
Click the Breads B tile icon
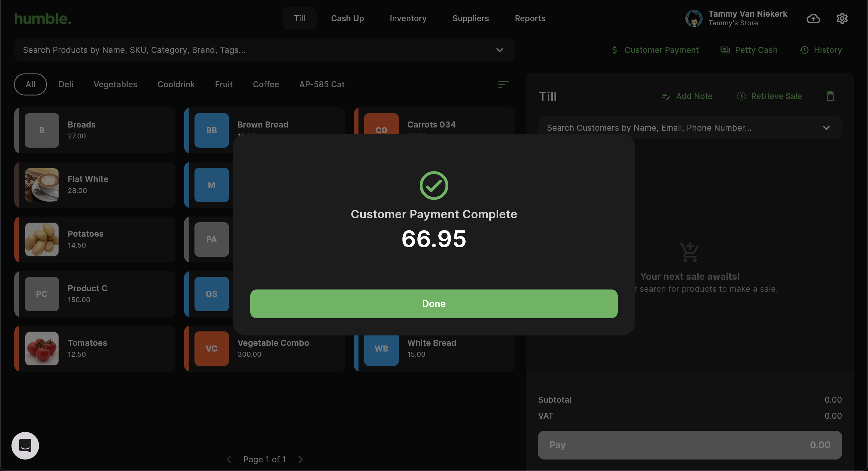42,130
